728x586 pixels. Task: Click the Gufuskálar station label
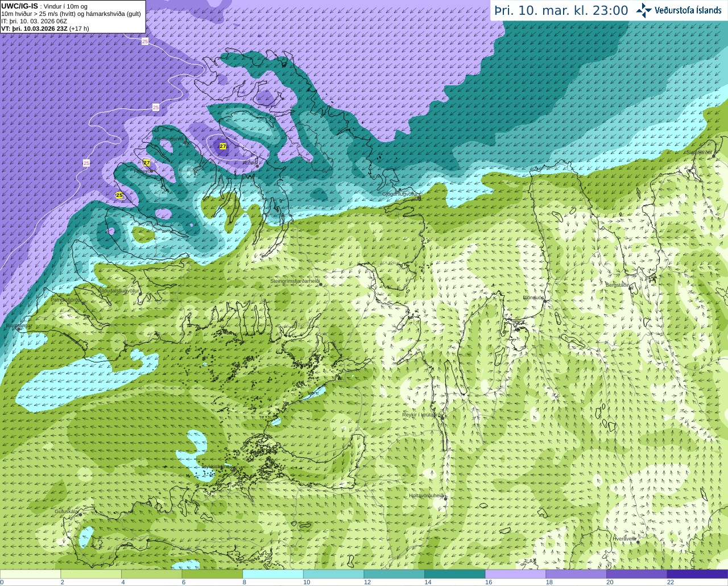pos(67,511)
